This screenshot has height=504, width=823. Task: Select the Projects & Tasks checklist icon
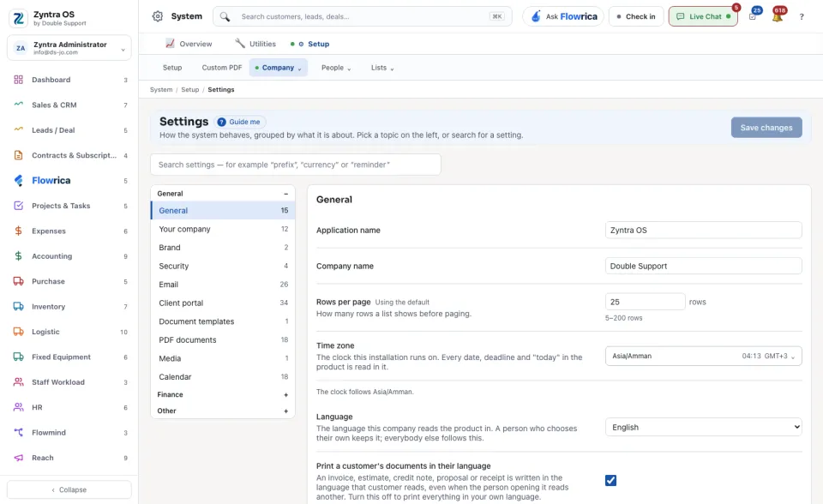tap(18, 206)
